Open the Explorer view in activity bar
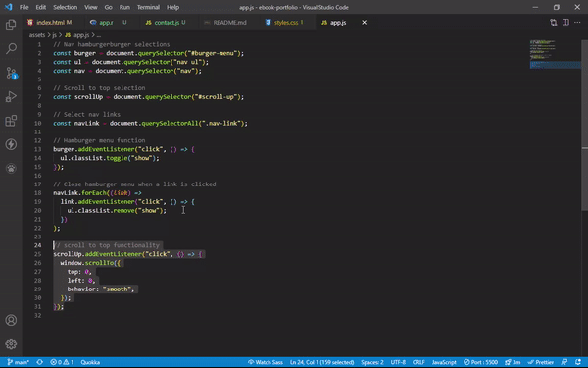 coord(11,25)
